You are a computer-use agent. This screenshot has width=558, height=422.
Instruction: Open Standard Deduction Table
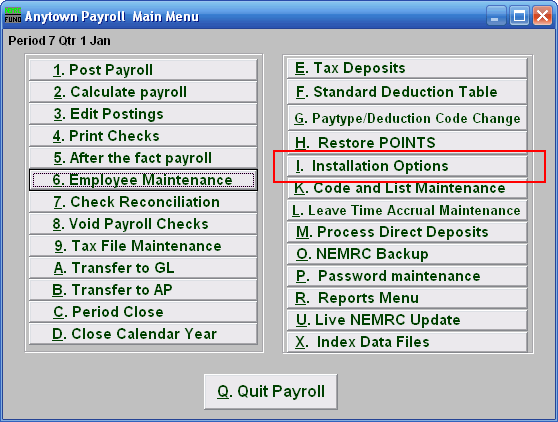click(x=407, y=92)
